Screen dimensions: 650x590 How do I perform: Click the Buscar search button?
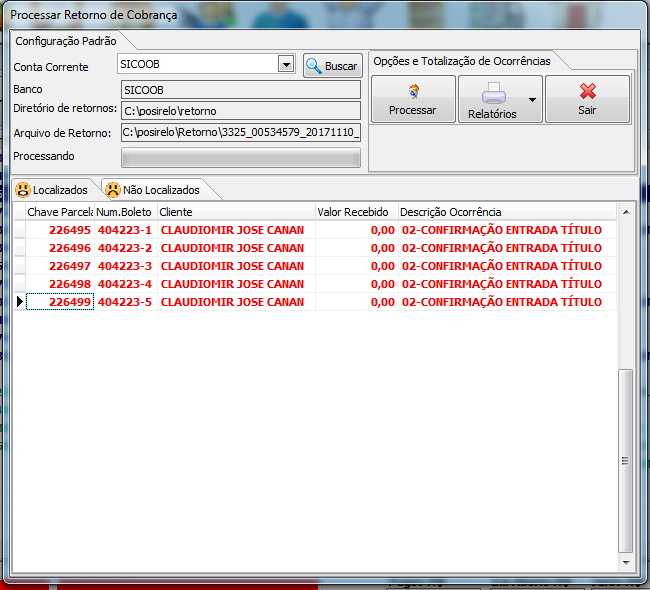click(x=332, y=66)
